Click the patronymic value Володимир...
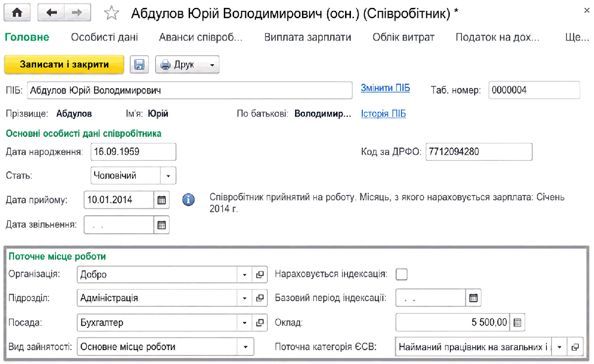This screenshot has height=364, width=594. click(323, 114)
